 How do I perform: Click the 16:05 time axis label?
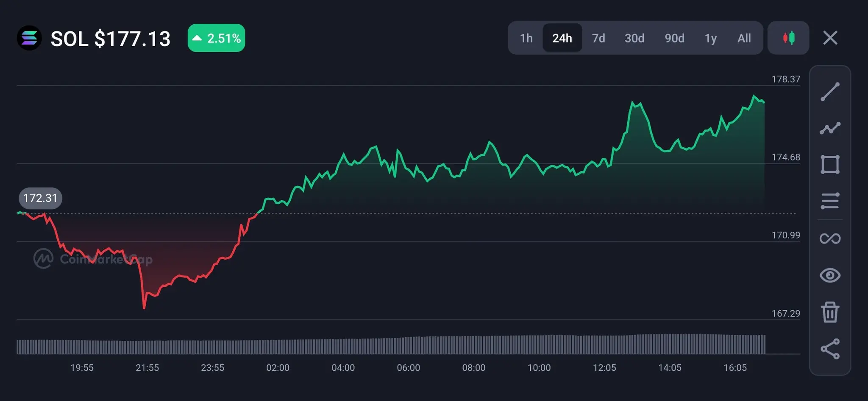[735, 368]
